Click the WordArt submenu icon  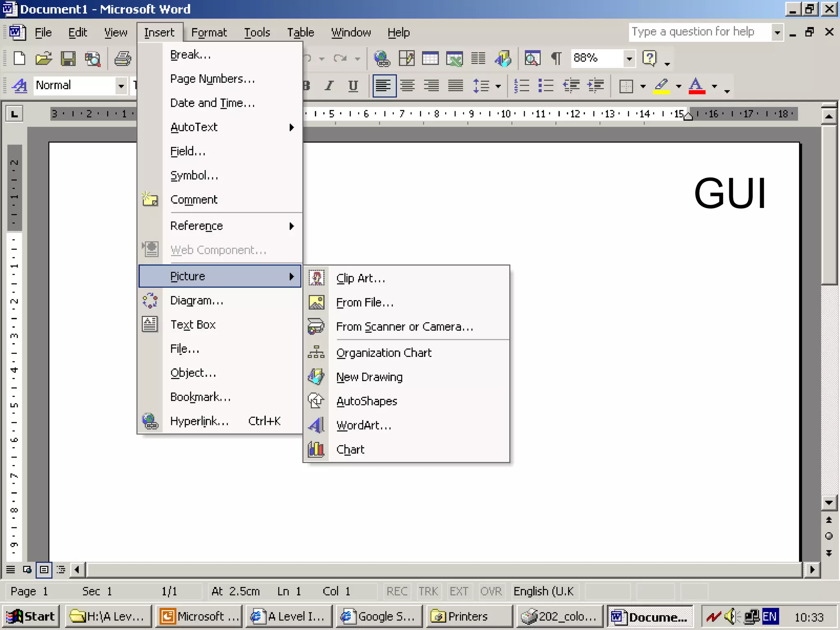pyautogui.click(x=316, y=425)
